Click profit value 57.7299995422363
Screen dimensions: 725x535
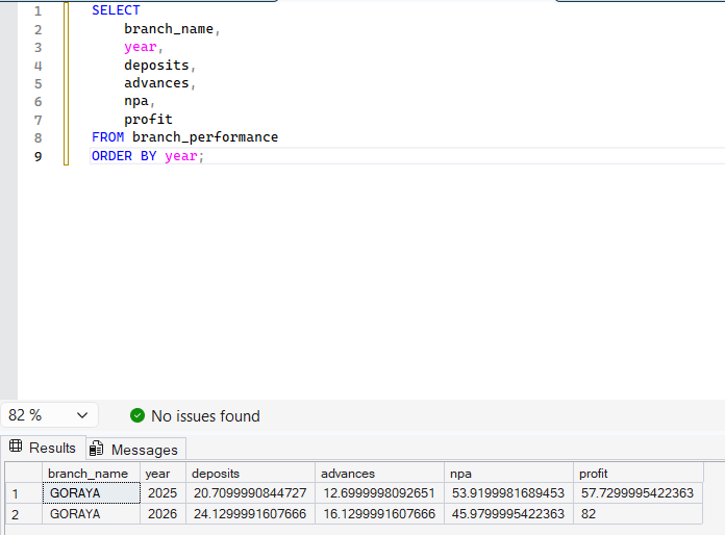[x=638, y=493]
